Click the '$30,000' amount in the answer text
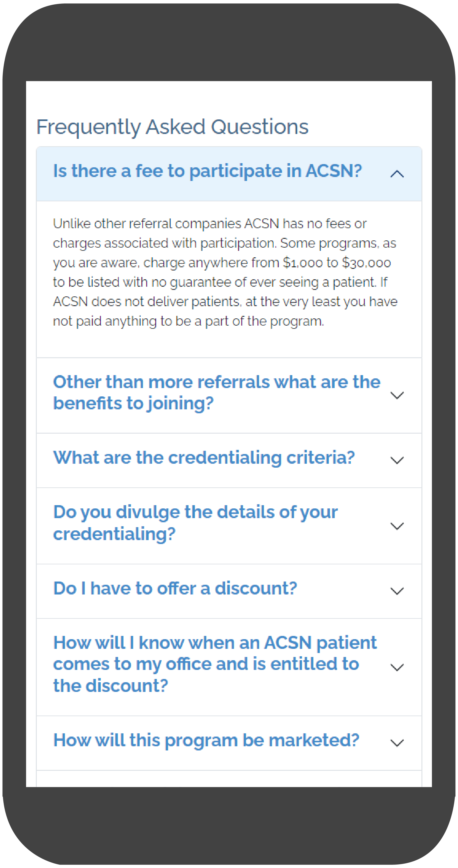Screen dimensions: 458x868 click(366, 263)
